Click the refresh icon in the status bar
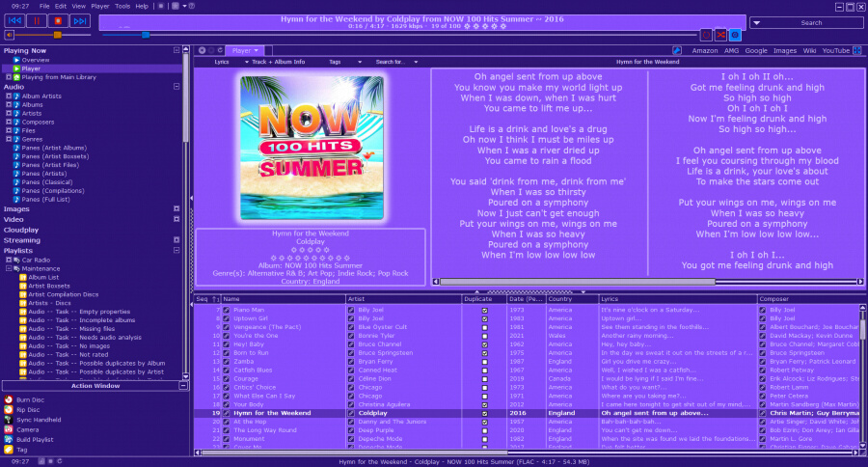868x467 pixels. pyautogui.click(x=59, y=461)
